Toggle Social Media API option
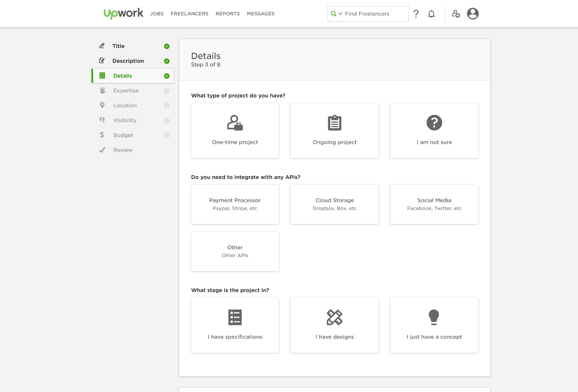 [434, 204]
